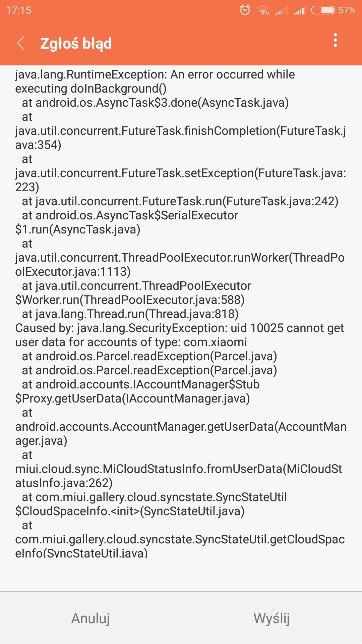This screenshot has width=362, height=644.
Task: Tap the Thread.java:818 stack trace line
Action: coord(130,314)
